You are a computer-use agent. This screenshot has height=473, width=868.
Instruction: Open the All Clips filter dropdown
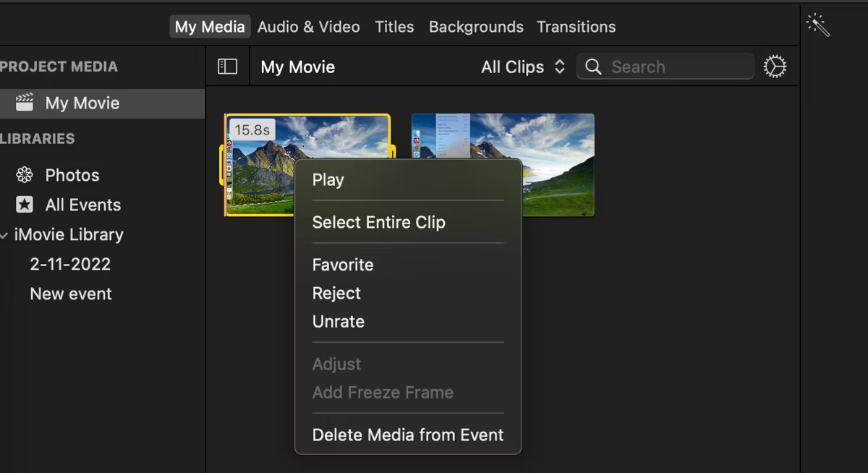tap(522, 67)
